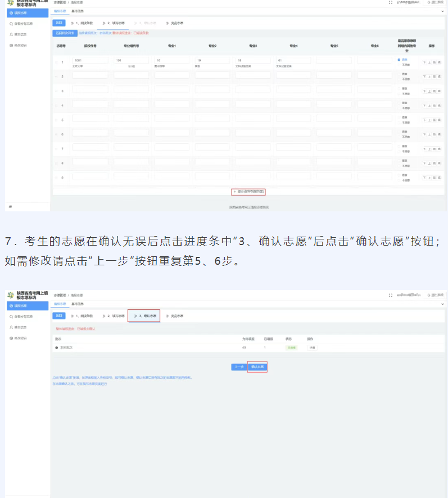Collapse the upper sidebar using bottom icon

10,207
